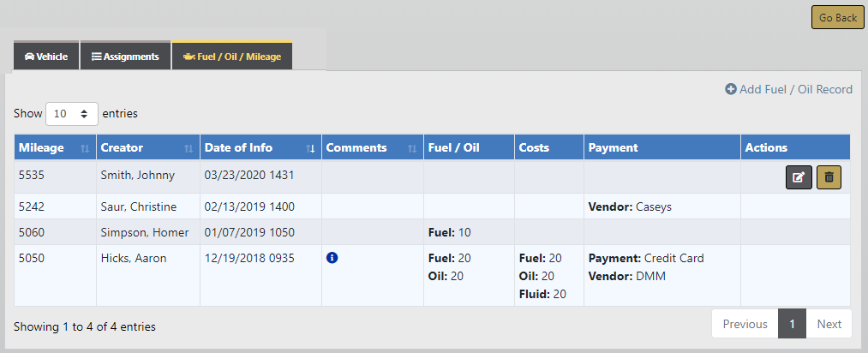Image resolution: width=868 pixels, height=353 pixels.
Task: Click the sort arrows in Mileage column
Action: [84, 148]
